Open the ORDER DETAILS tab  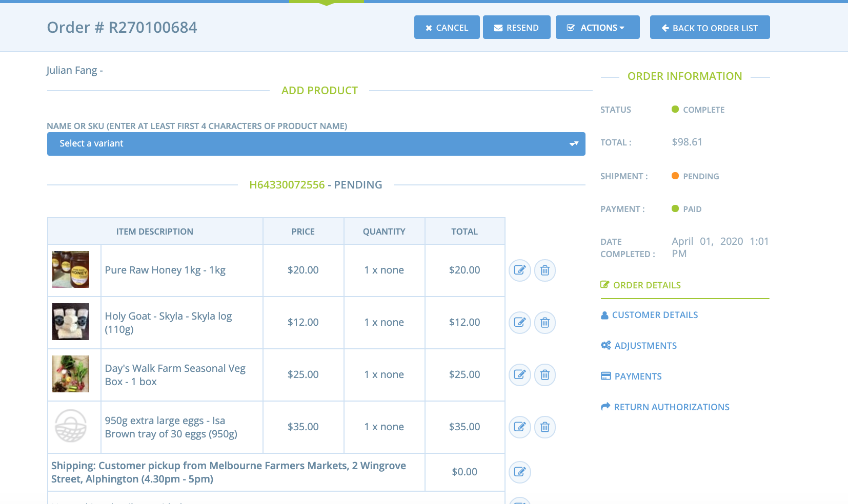pos(641,285)
